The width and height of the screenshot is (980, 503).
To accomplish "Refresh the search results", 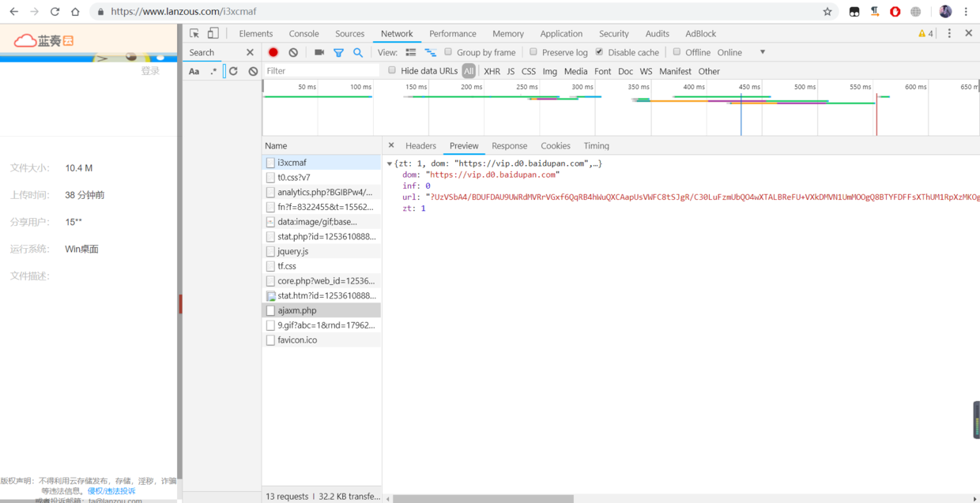I will (x=233, y=71).
